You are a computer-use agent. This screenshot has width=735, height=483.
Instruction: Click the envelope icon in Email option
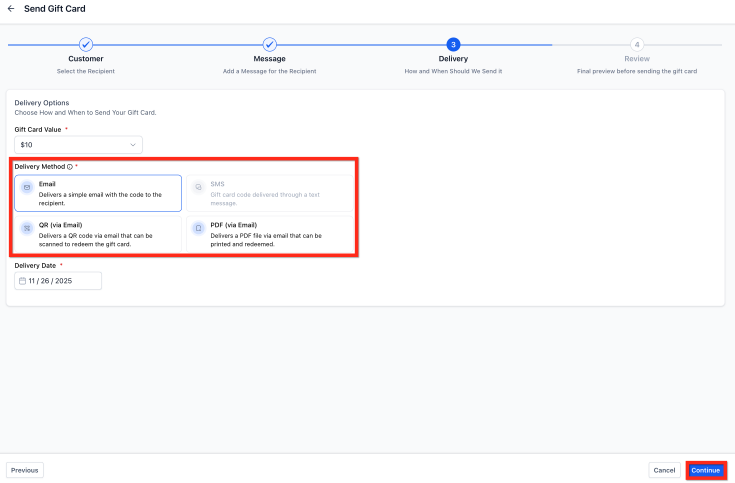point(27,188)
